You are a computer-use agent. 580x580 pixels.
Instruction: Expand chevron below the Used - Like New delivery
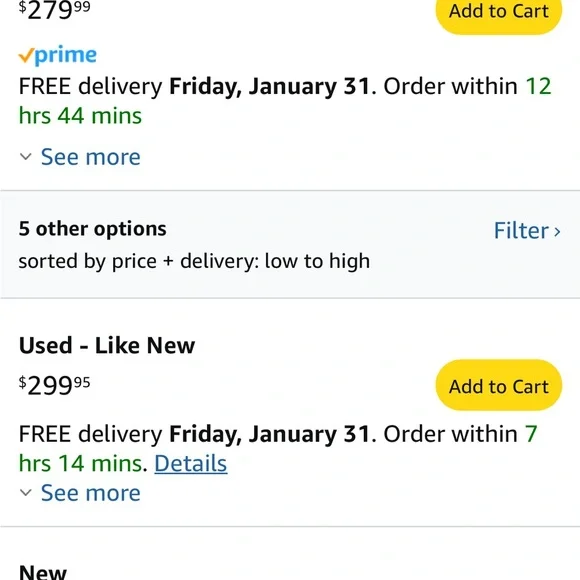click(25, 492)
